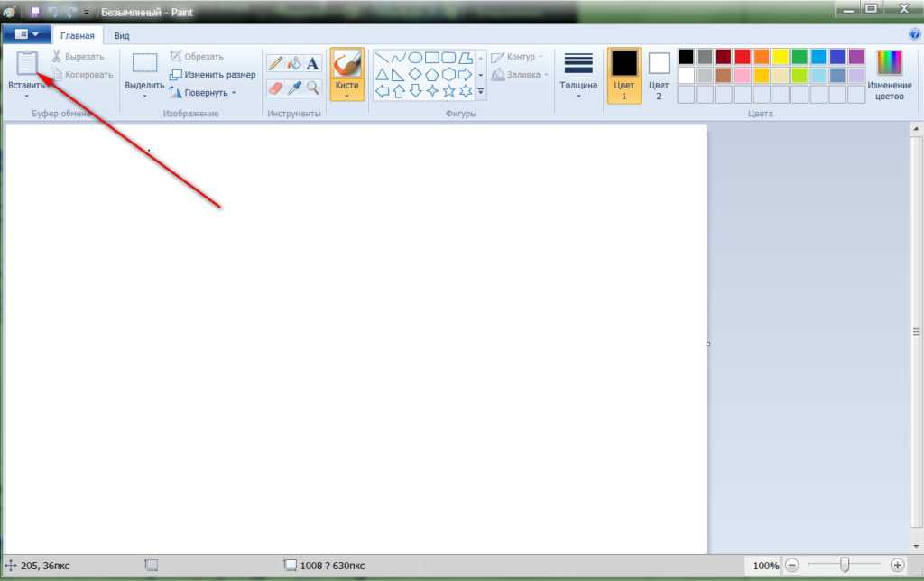
Task: Choose the Rectangle shape
Action: click(x=432, y=58)
